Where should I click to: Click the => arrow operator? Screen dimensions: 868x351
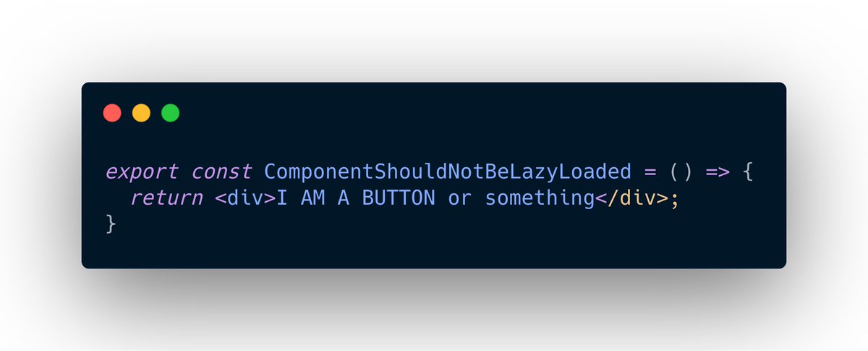[727, 173]
